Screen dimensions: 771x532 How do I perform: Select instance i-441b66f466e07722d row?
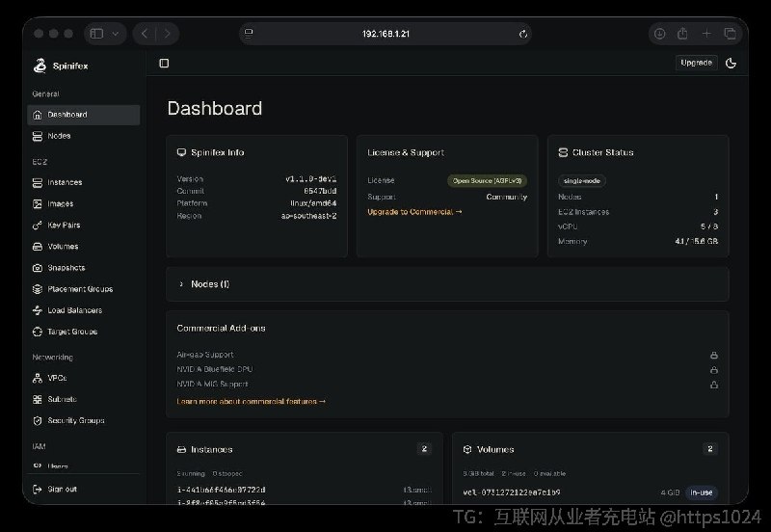click(x=305, y=490)
